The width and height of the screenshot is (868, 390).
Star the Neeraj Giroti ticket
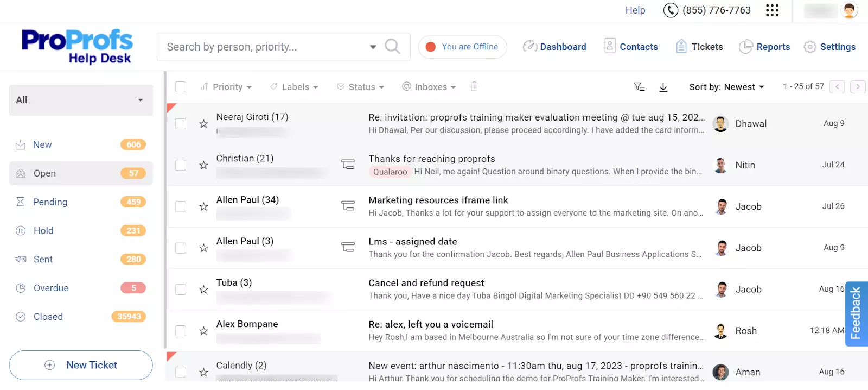(x=203, y=124)
